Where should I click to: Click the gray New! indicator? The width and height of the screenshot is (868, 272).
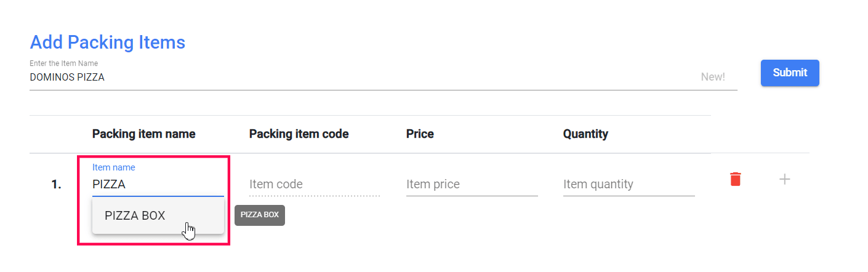pos(713,77)
